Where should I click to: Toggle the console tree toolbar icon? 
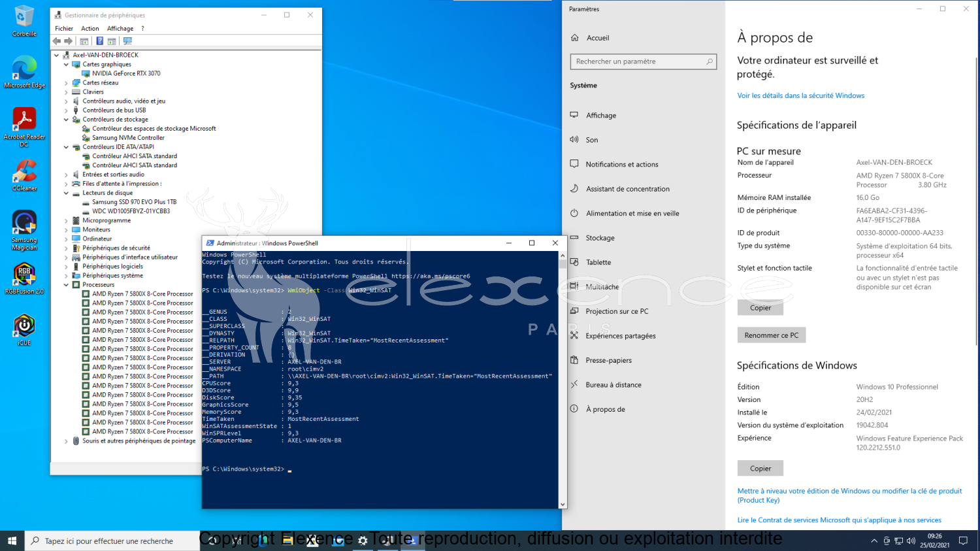point(84,41)
